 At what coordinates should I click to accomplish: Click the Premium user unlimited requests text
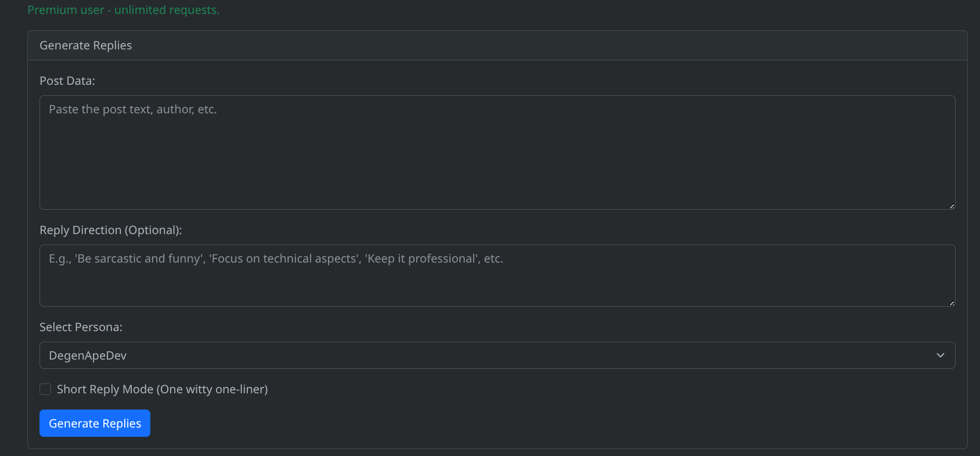123,10
